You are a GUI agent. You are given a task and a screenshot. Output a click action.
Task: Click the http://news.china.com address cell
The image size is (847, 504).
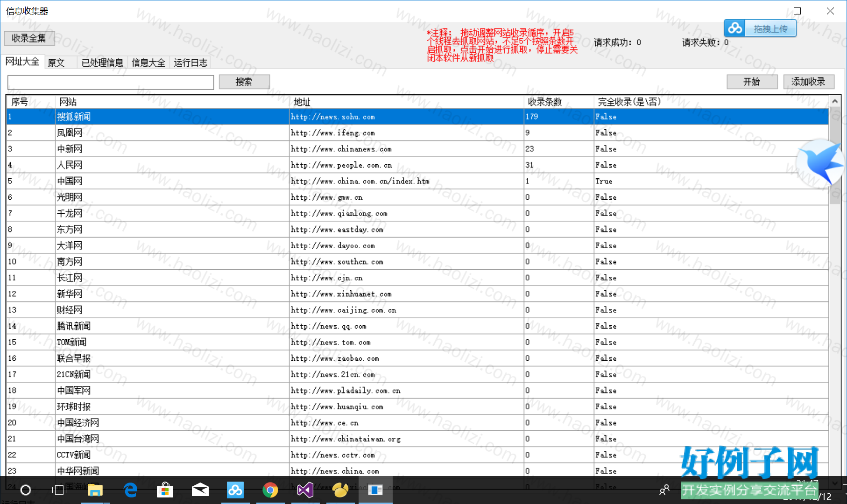pyautogui.click(x=407, y=471)
